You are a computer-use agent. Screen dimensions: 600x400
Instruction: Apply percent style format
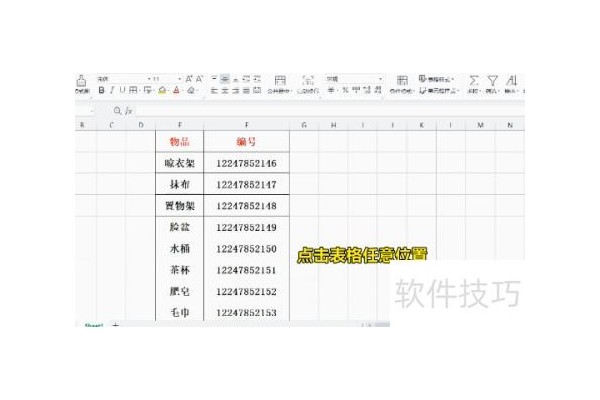pyautogui.click(x=345, y=90)
